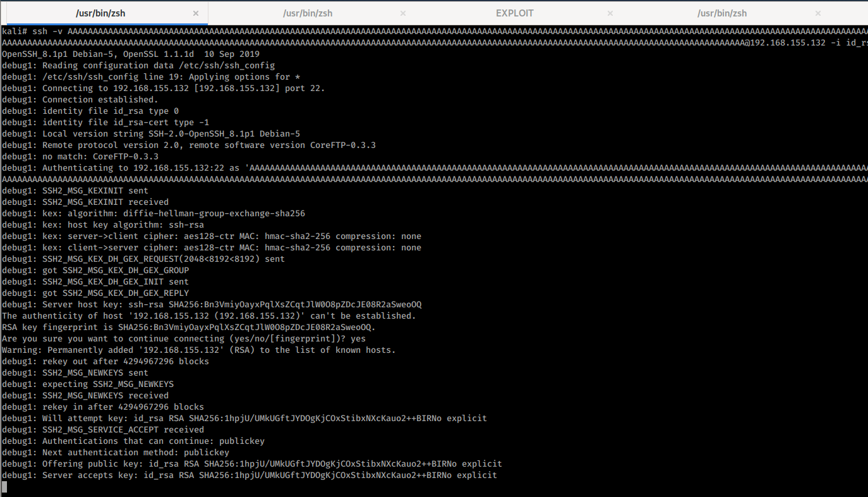
Task: Click 'SSH2_MSG_SERVICE_ACCEPT received' line
Action: pyautogui.click(x=103, y=429)
